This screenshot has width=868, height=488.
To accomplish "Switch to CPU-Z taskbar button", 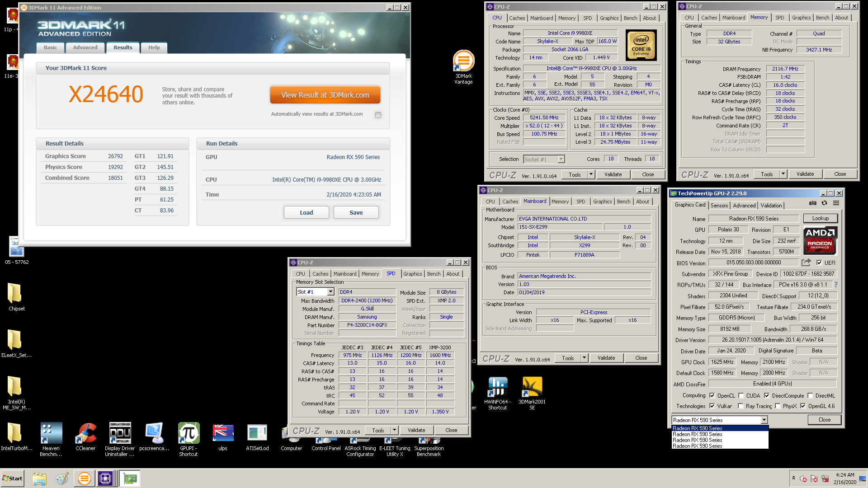I will click(x=105, y=479).
